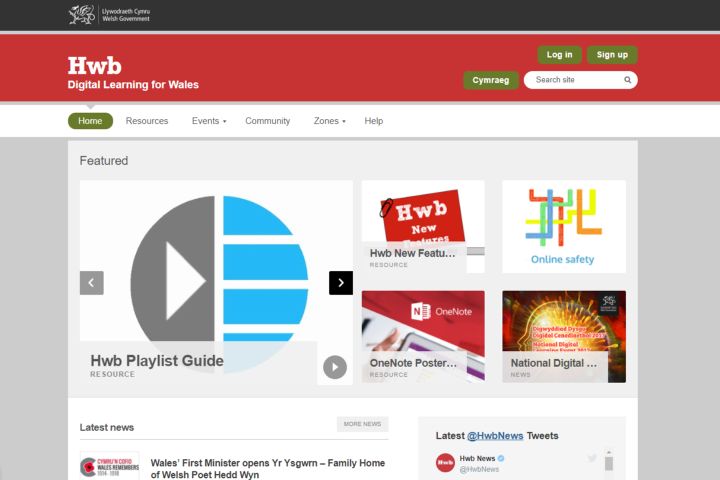Click the Hwb News avatar in tweets
This screenshot has width=720, height=480.
pyautogui.click(x=445, y=463)
